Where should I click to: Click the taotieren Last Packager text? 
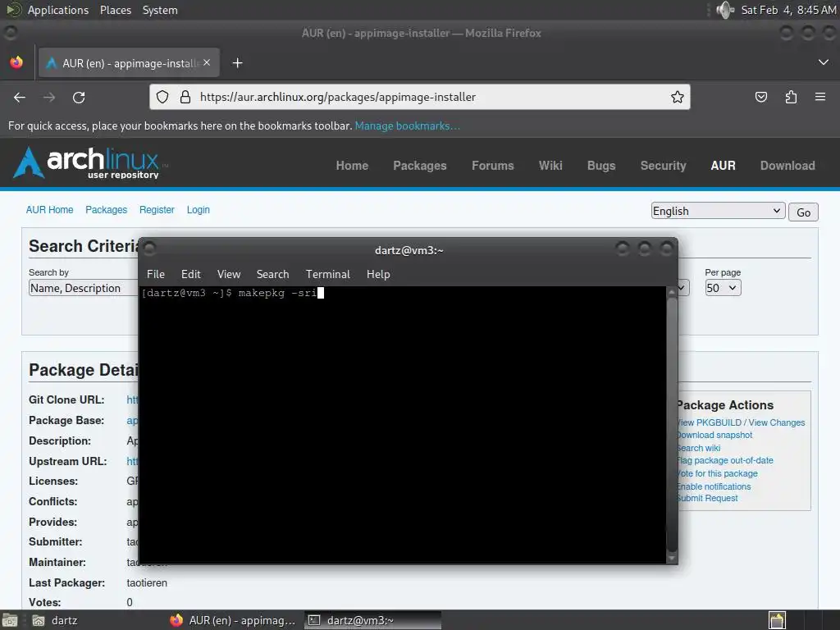pyautogui.click(x=147, y=583)
